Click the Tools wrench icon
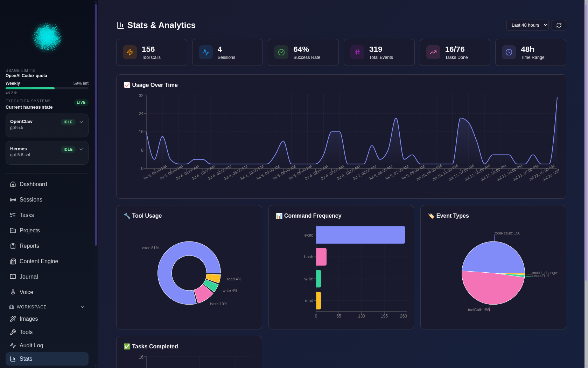The height and width of the screenshot is (368, 588). [x=13, y=332]
